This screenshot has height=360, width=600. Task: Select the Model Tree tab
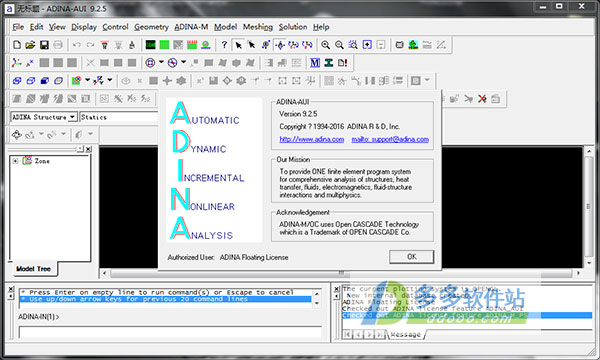coord(33,269)
